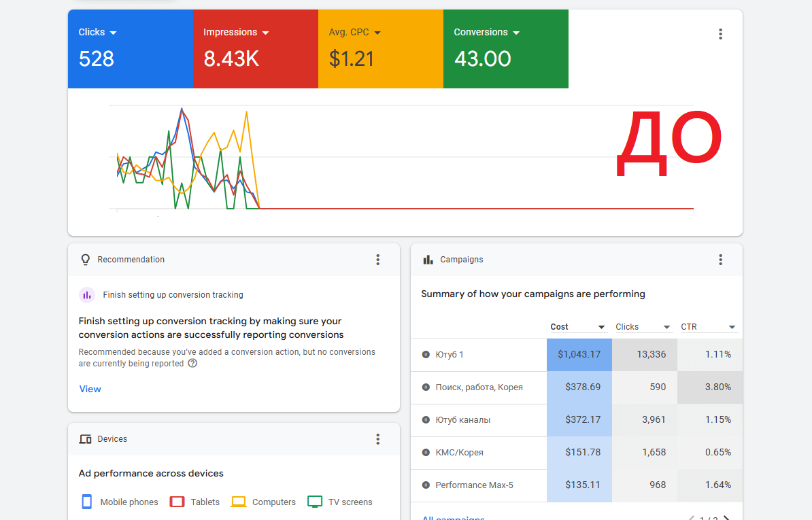The height and width of the screenshot is (520, 812).
Task: Open the Performance Max-5 campaign row
Action: pyautogui.click(x=577, y=485)
